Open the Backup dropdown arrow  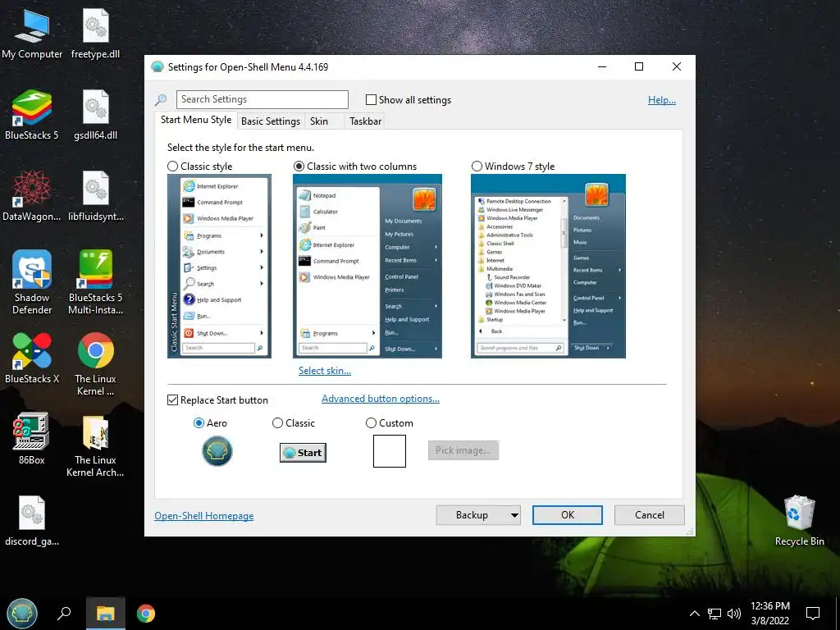(x=514, y=515)
